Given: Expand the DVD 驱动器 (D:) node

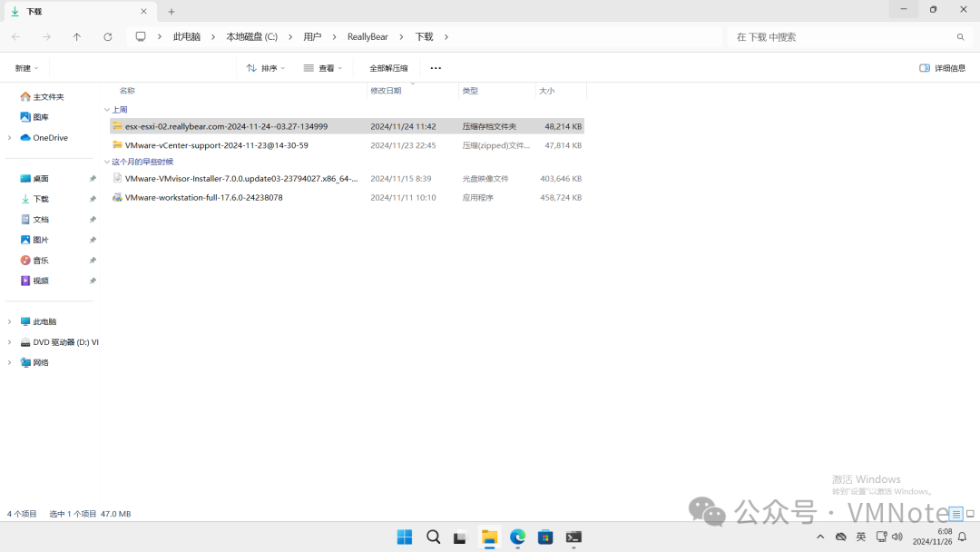Looking at the screenshot, I should [9, 342].
